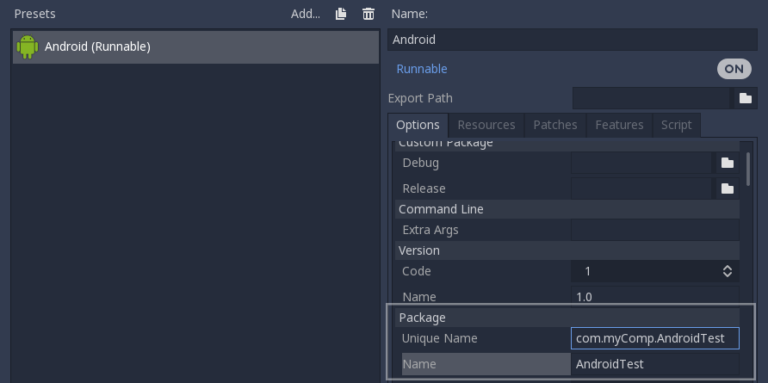Open the Add... preset dropdown
Viewport: 768px width, 383px height.
305,14
